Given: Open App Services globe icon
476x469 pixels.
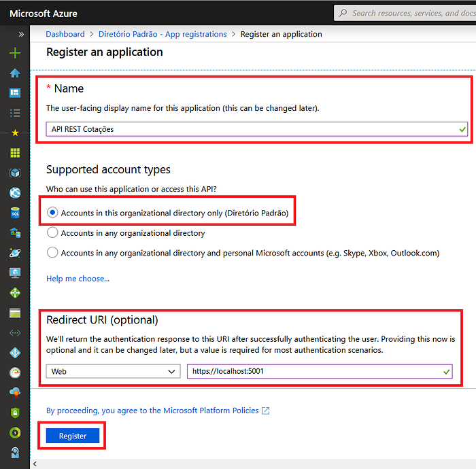Looking at the screenshot, I should 15,192.
